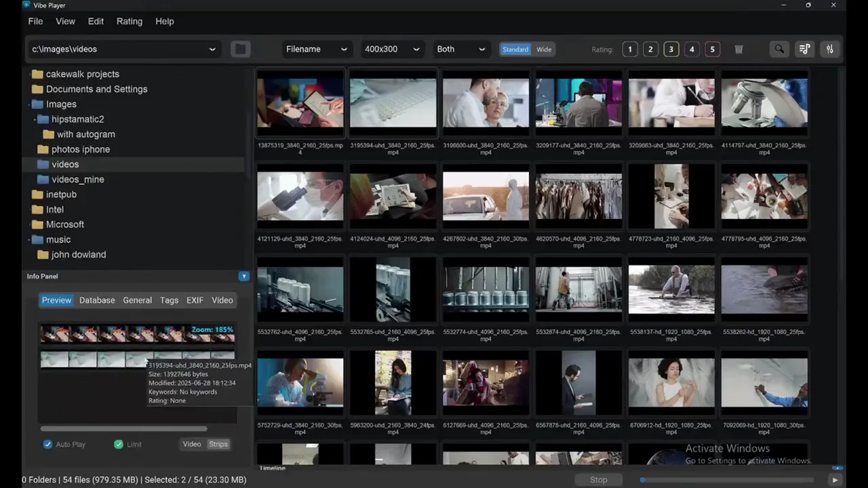Switch preview mode to Strips

click(218, 445)
